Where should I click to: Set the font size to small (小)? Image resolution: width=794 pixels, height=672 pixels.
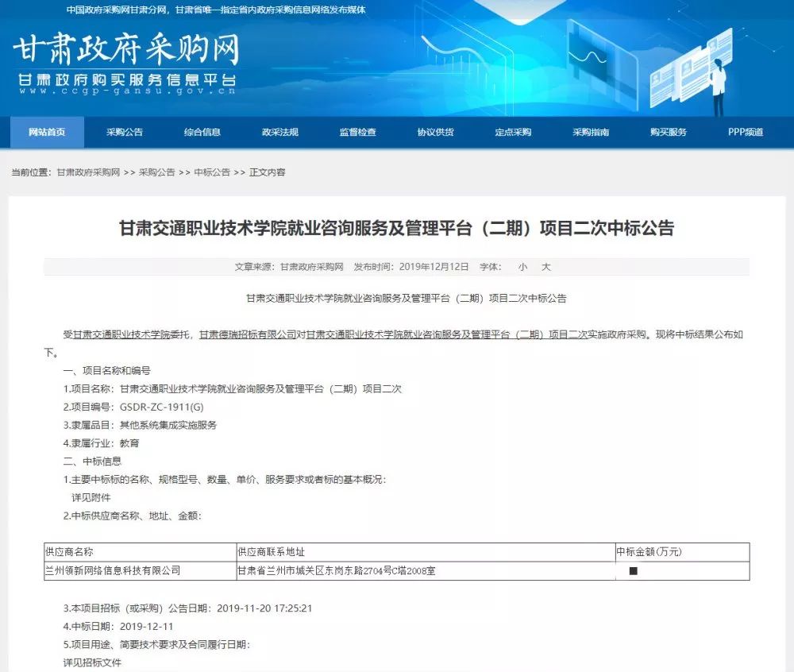pyautogui.click(x=522, y=267)
